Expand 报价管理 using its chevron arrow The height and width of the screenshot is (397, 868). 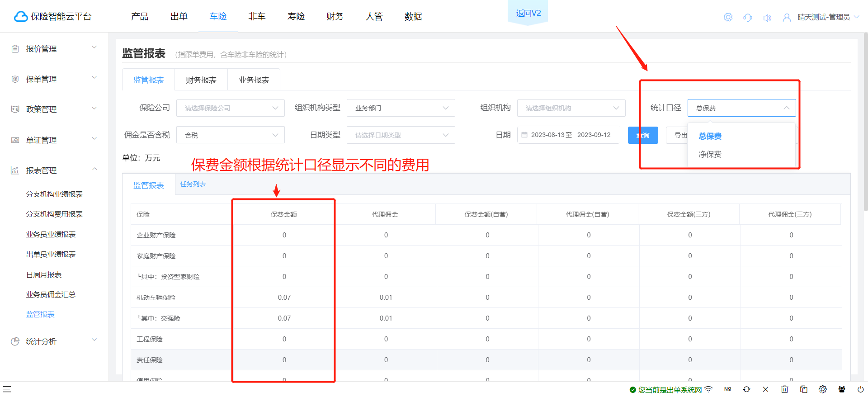coord(94,47)
